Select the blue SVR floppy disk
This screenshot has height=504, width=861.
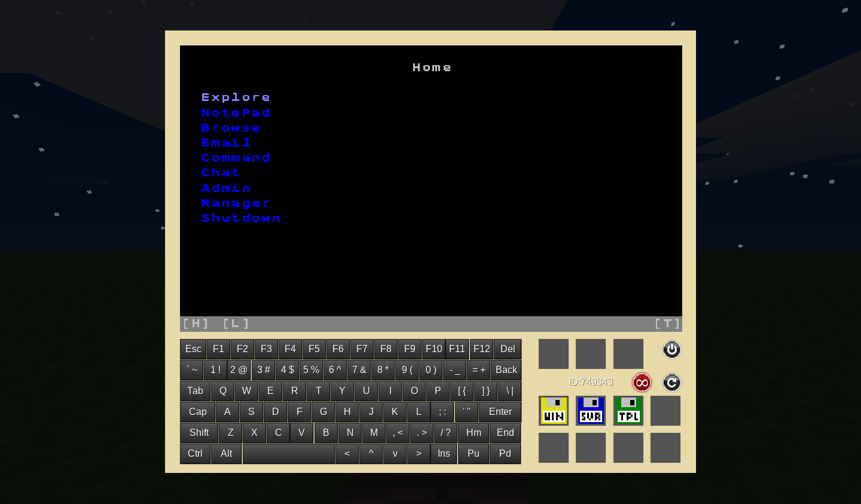[x=591, y=411]
